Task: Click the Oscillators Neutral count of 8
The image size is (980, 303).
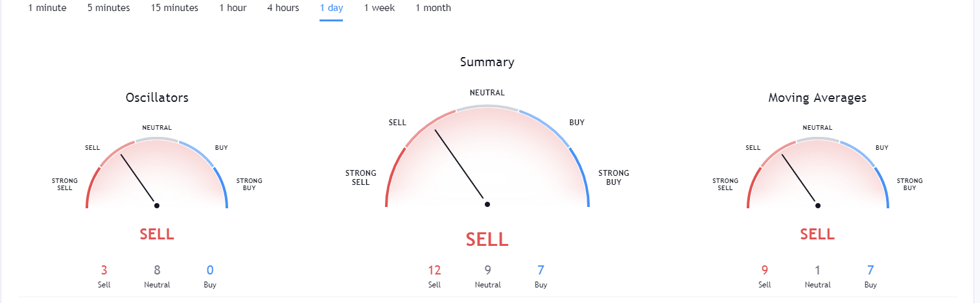Action: (x=157, y=270)
